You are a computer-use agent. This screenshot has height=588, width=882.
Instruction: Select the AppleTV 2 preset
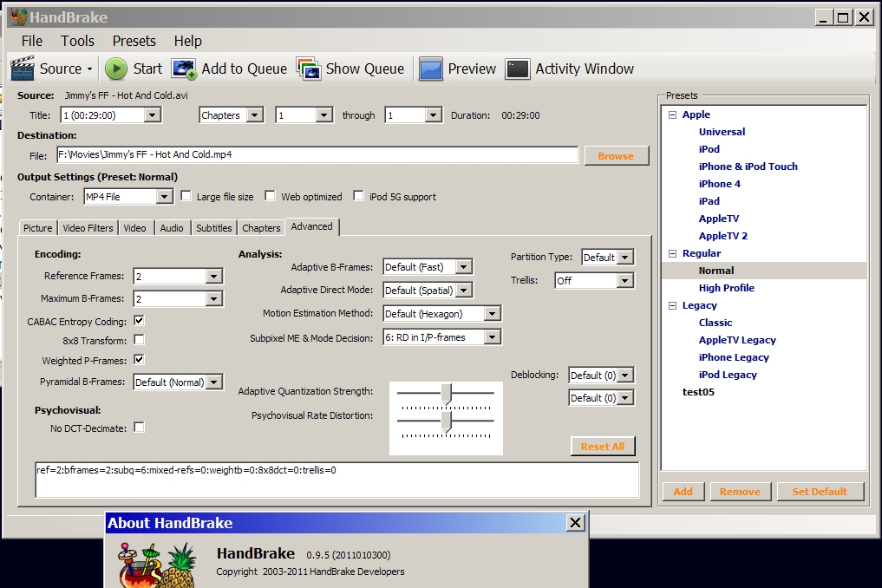(x=722, y=236)
